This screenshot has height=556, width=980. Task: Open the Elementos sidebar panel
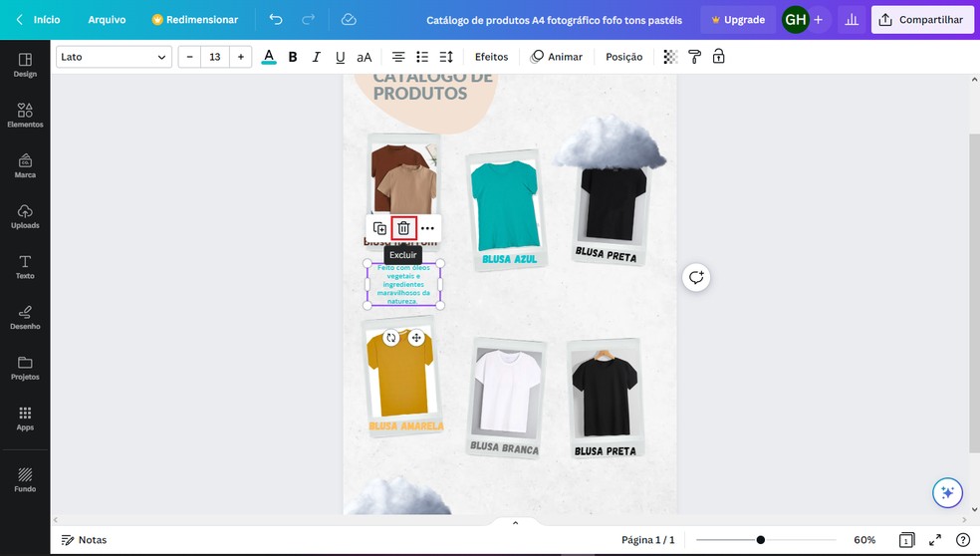pos(25,115)
